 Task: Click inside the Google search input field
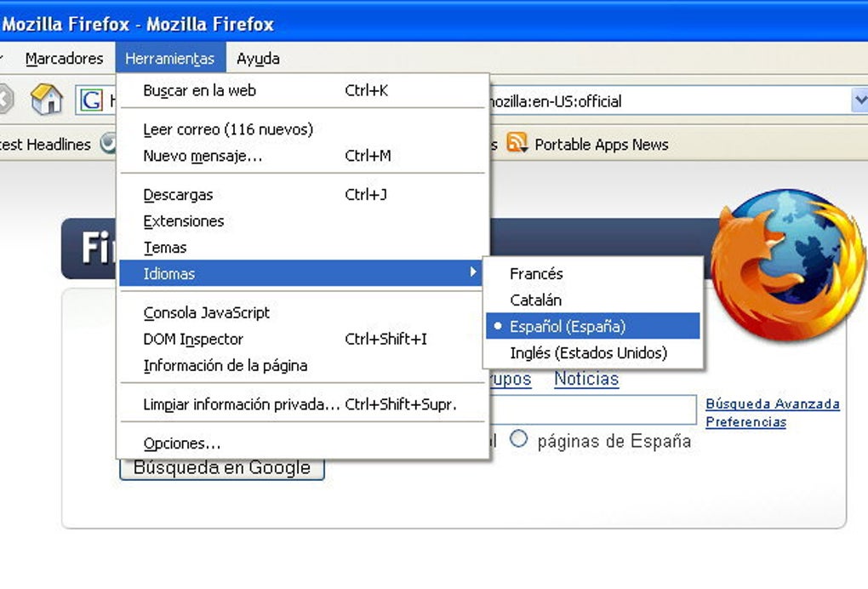[x=592, y=409]
